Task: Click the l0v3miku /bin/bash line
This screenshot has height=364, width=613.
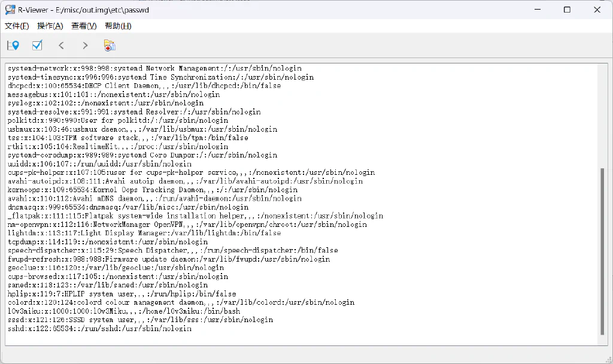Action: (124, 311)
